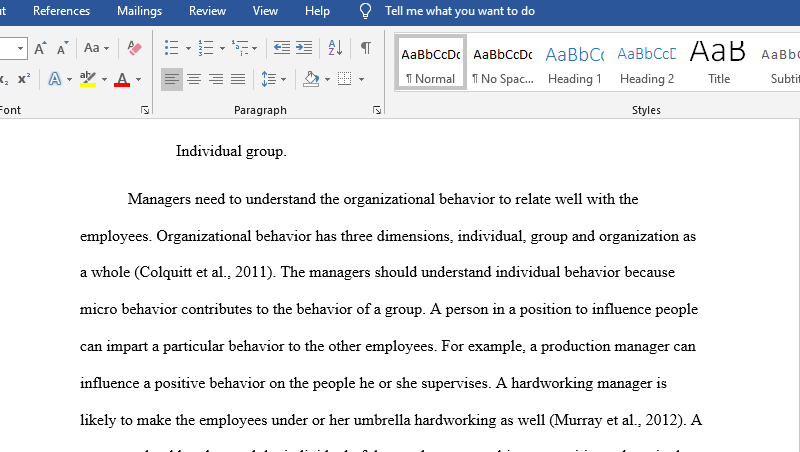Clear all formatting with eraser icon
Viewport: 800px width, 452px height.
pos(134,48)
